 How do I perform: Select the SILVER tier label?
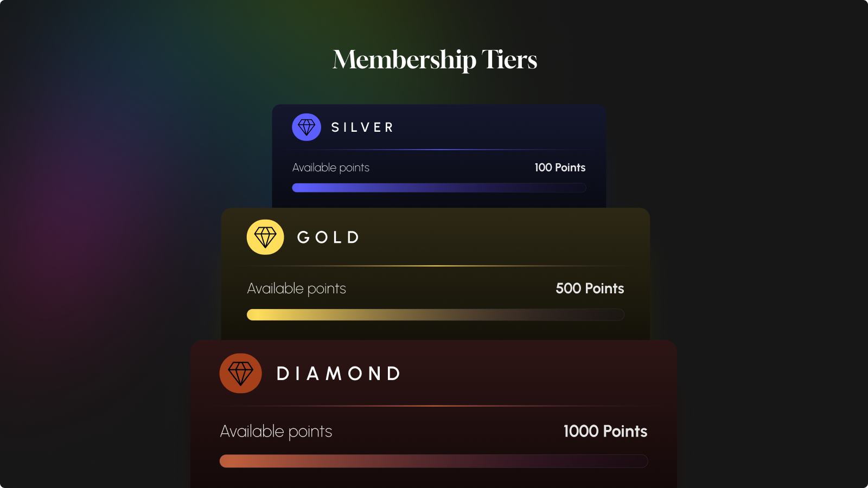(362, 127)
